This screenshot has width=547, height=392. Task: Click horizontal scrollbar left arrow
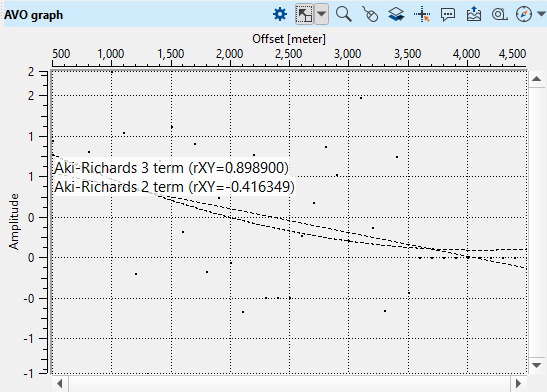pos(60,384)
